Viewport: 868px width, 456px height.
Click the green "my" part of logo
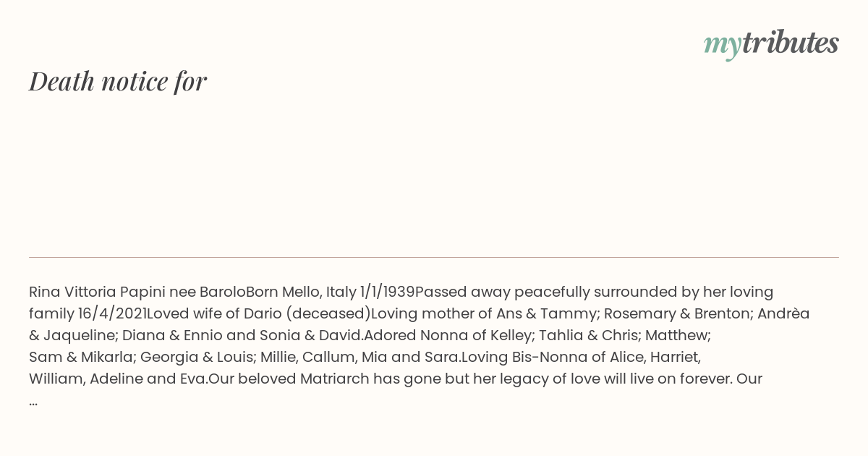coord(723,46)
